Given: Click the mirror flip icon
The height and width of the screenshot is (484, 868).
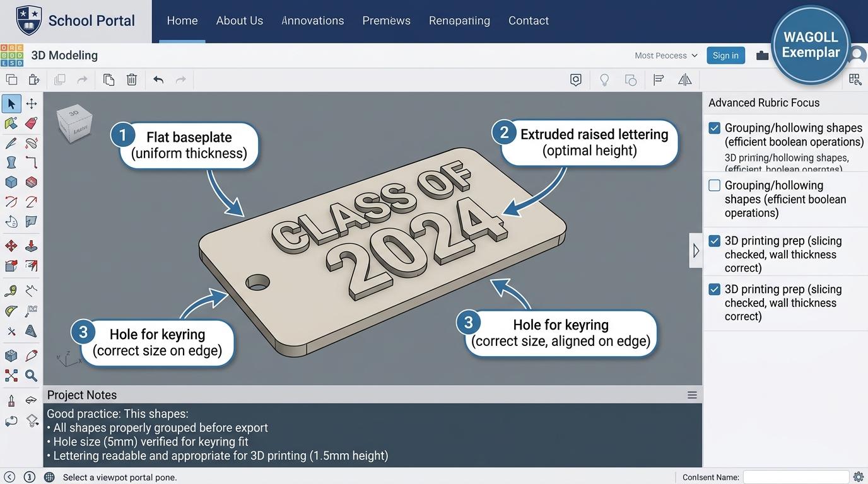Looking at the screenshot, I should [x=685, y=80].
